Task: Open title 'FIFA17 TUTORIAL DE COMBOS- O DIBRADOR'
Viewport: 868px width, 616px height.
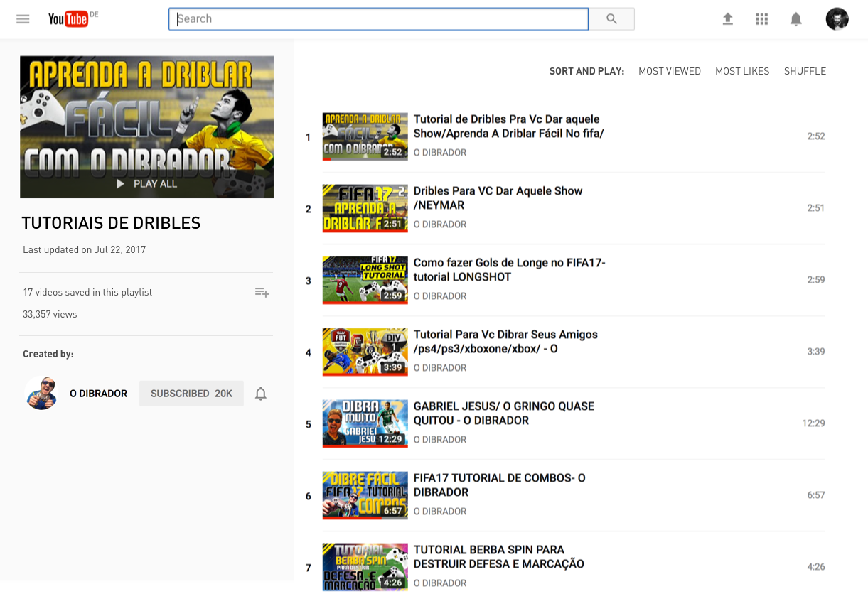Action: (500, 485)
